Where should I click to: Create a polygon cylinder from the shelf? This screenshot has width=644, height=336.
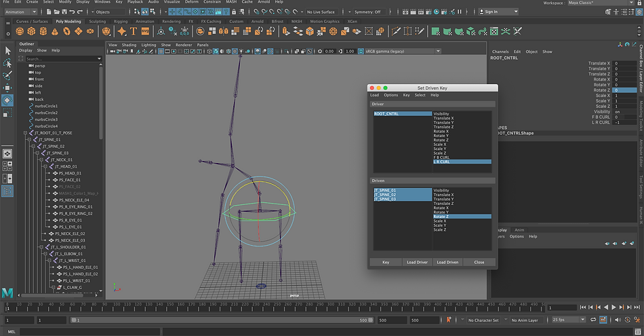coord(43,31)
